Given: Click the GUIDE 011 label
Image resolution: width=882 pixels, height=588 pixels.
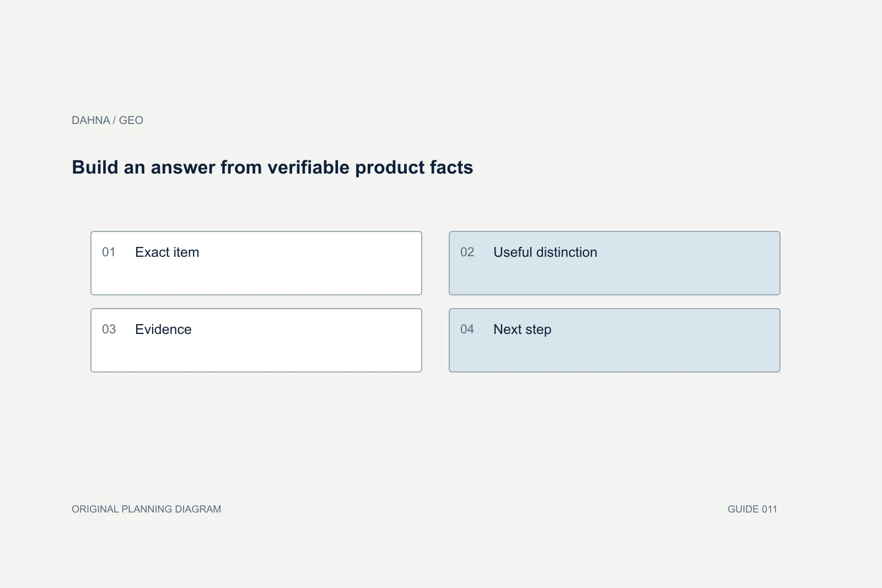Looking at the screenshot, I should point(752,509).
